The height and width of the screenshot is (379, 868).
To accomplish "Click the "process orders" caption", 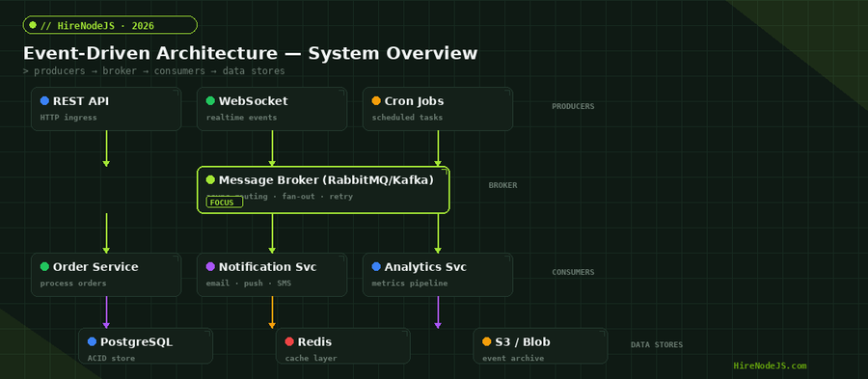I will (x=73, y=284).
